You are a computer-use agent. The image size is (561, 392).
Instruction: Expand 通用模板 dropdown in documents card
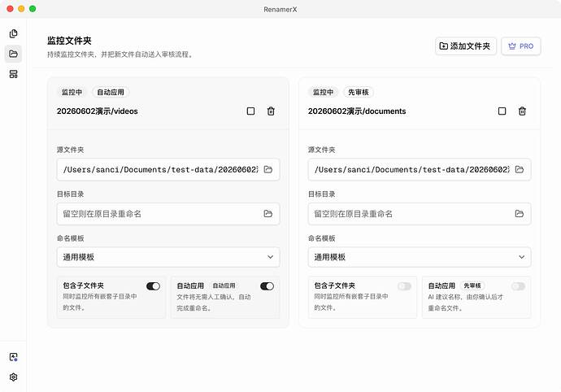(420, 257)
